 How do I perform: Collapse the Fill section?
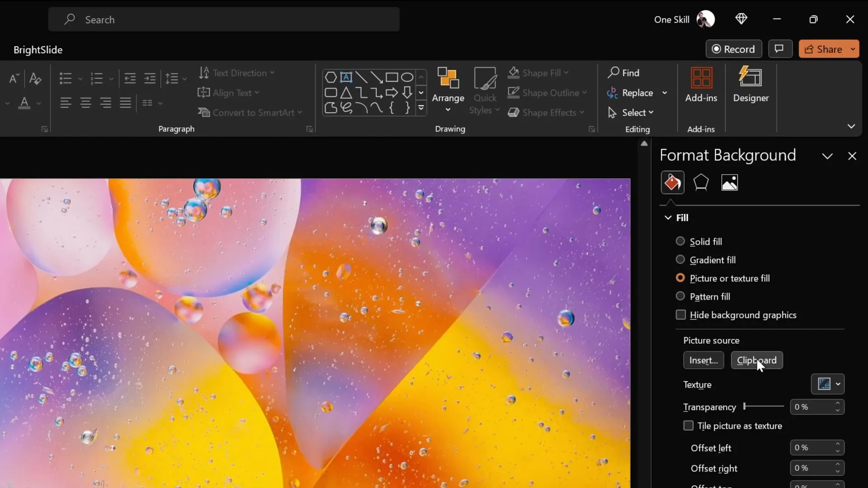tap(668, 218)
